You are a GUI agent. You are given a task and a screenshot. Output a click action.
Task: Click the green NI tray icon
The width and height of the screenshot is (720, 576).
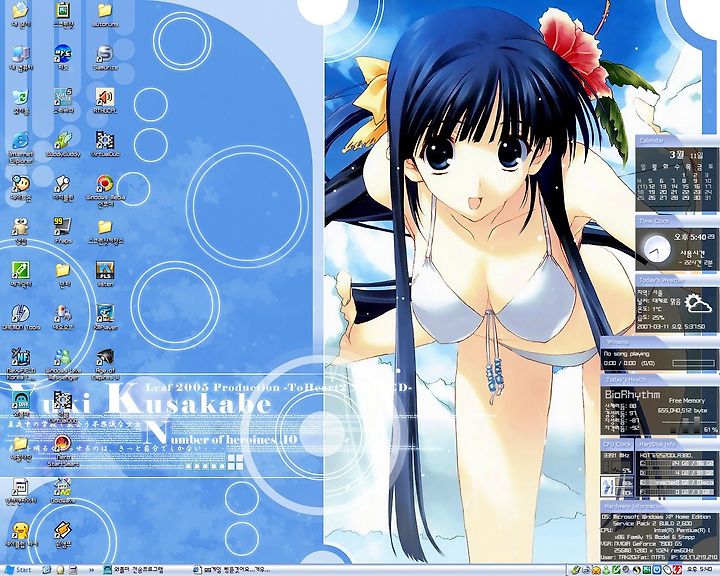(646, 570)
